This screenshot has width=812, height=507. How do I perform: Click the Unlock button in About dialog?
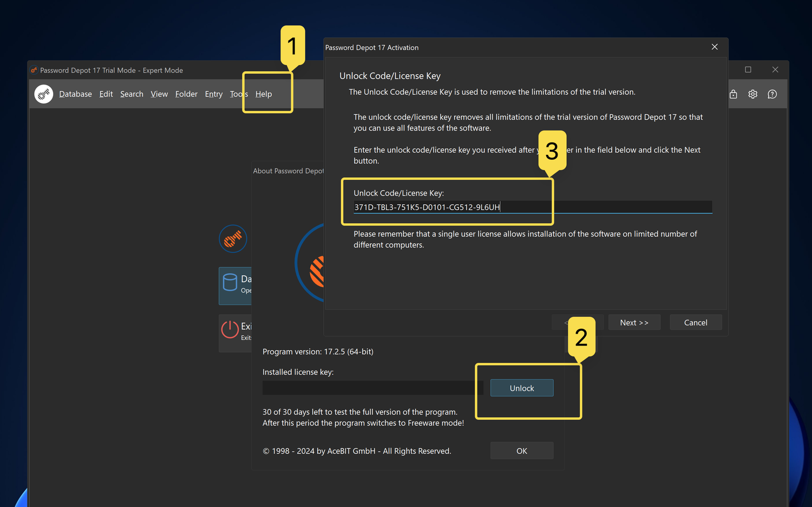522,388
